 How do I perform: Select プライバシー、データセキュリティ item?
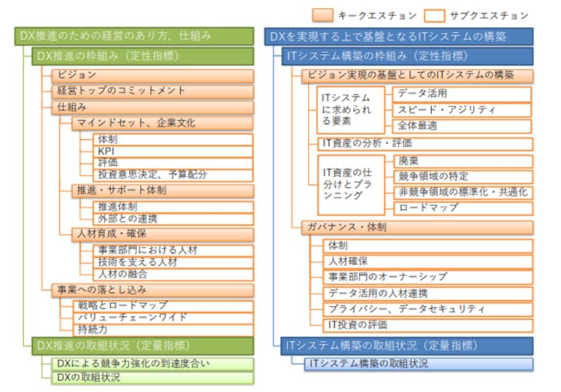(427, 309)
